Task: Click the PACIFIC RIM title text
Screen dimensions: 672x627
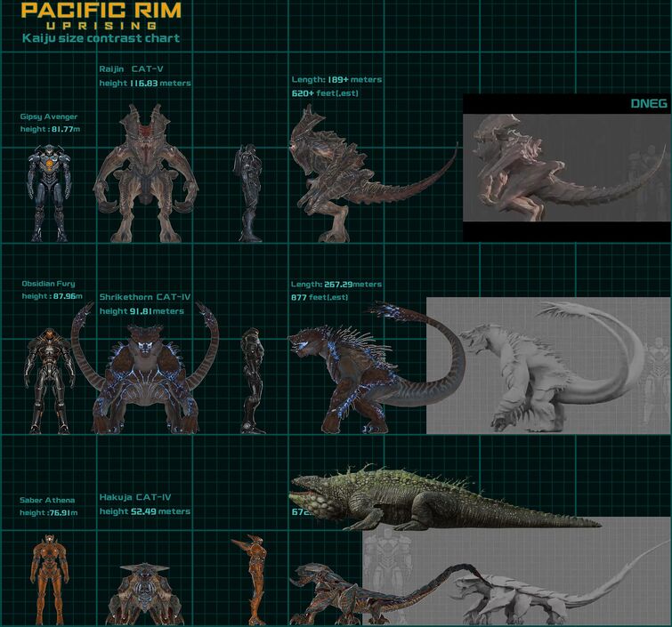Action: click(x=101, y=10)
